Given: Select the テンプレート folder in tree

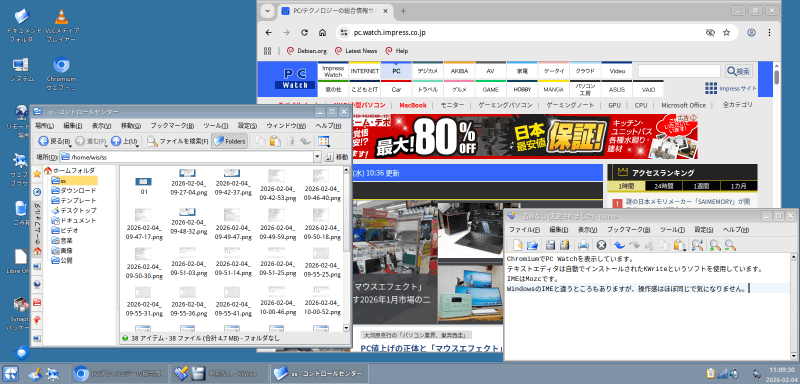Looking at the screenshot, I should (73, 200).
